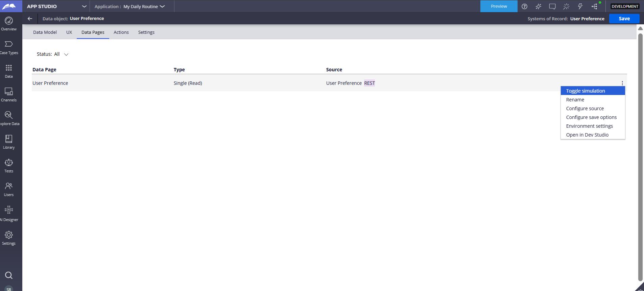This screenshot has width=644, height=291.
Task: Open the Tests section icon
Action: click(x=9, y=166)
